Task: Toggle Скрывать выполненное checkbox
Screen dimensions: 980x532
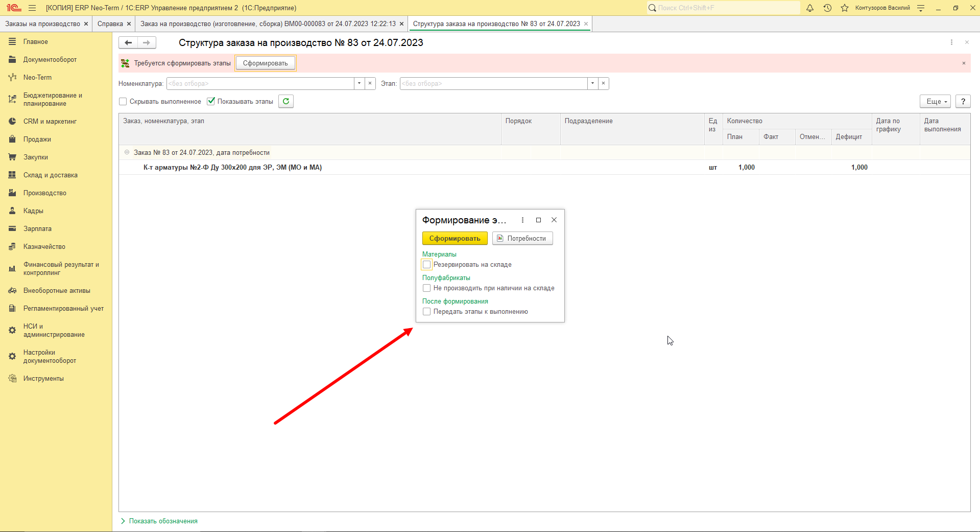Action: 123,102
